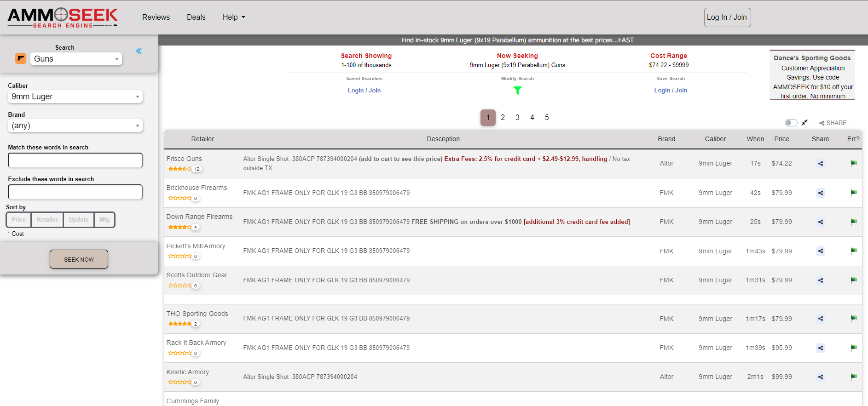This screenshot has height=406, width=868.
Task: Toggle the switch next to SHARE
Action: [791, 123]
